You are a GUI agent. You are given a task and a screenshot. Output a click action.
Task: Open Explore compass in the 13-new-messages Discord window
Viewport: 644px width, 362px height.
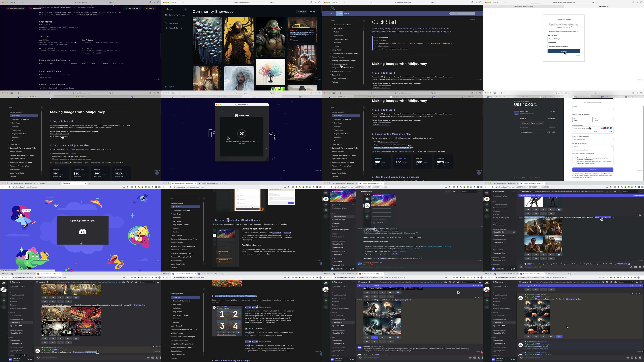tap(326, 300)
